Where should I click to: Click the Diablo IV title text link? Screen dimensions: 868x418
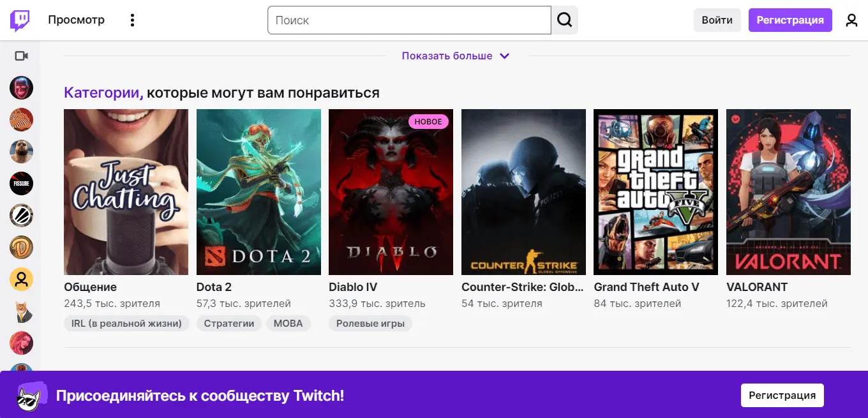click(x=353, y=287)
